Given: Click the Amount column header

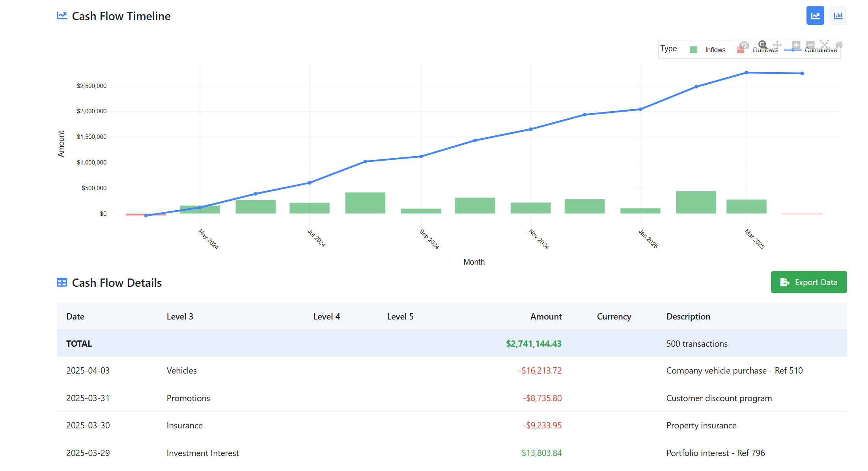Looking at the screenshot, I should (545, 316).
